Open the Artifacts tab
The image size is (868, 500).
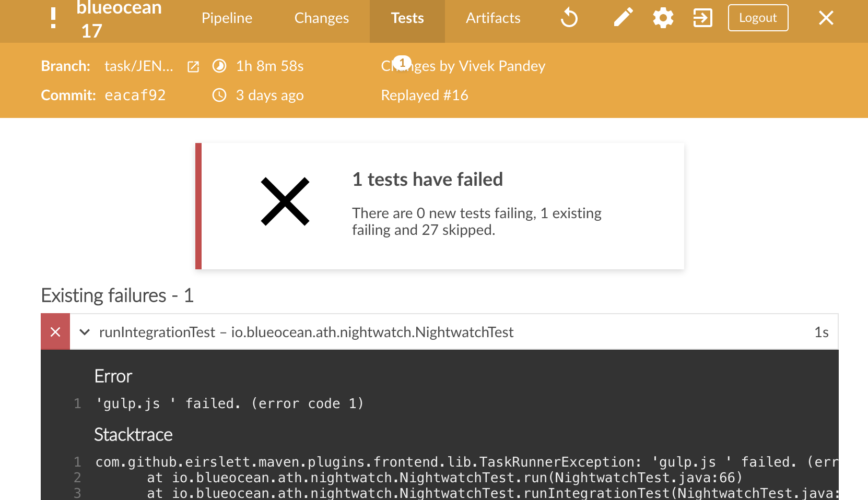(492, 18)
